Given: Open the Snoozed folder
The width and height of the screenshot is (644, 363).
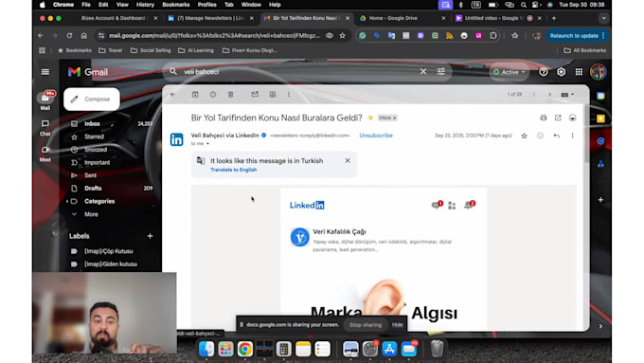Looking at the screenshot, I should pos(96,150).
